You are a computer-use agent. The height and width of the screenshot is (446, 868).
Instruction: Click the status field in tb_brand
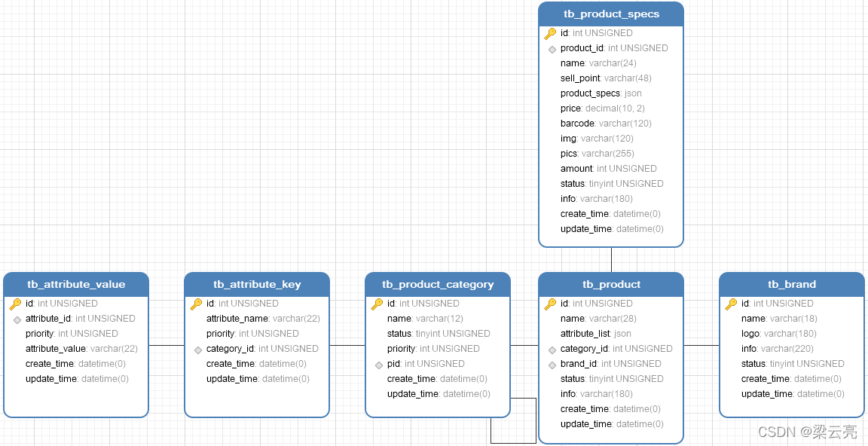pyautogui.click(x=793, y=364)
